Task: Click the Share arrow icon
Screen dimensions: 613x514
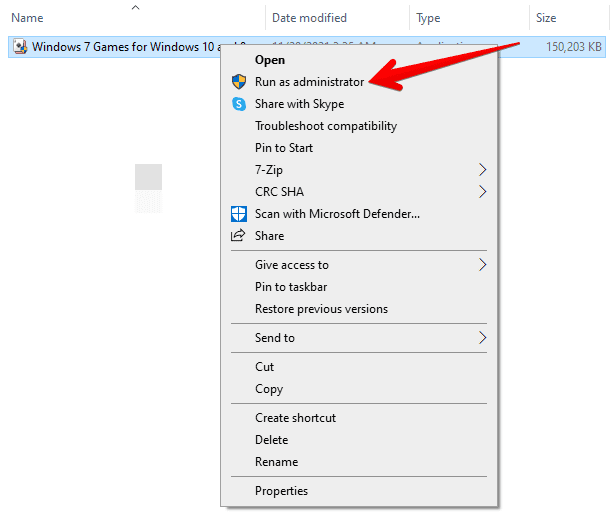Action: (238, 235)
